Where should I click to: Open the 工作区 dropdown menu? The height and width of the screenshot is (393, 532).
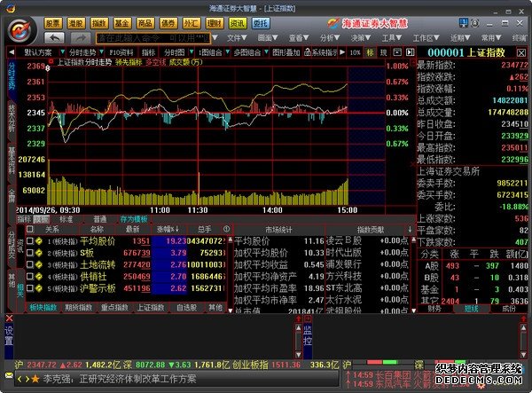click(x=426, y=37)
